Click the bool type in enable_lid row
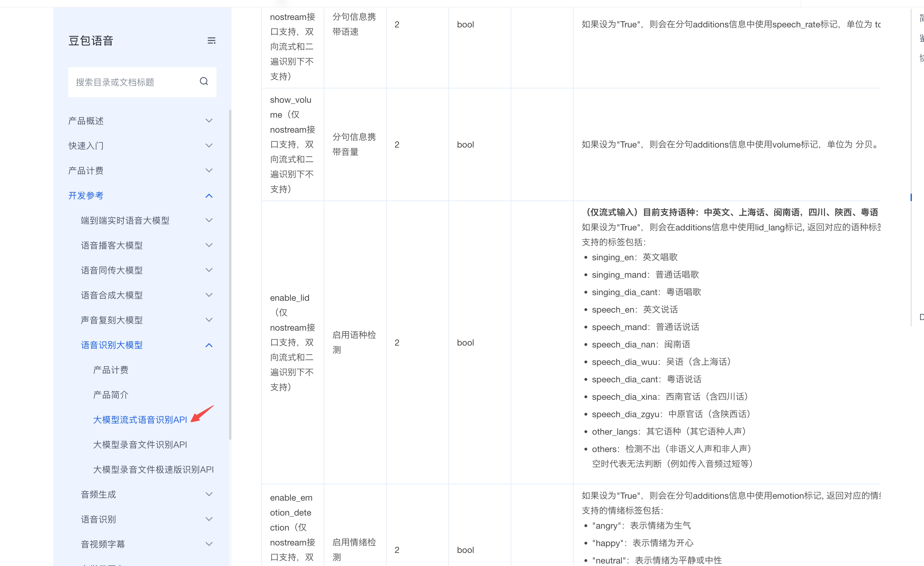 pyautogui.click(x=465, y=342)
